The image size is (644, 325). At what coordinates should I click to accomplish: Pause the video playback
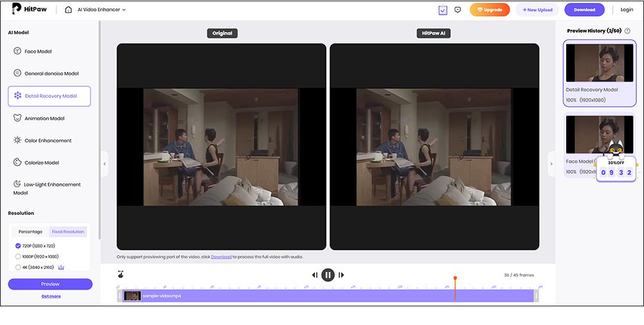(x=328, y=275)
